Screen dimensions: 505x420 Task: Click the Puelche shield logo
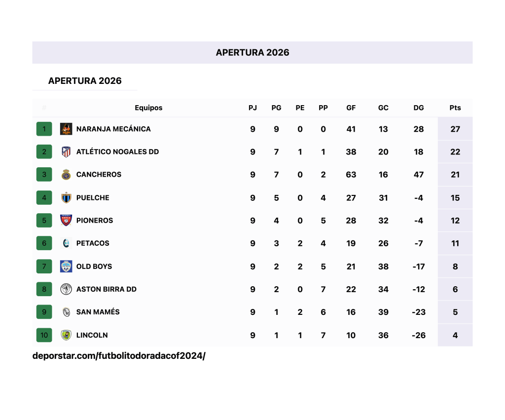66,197
